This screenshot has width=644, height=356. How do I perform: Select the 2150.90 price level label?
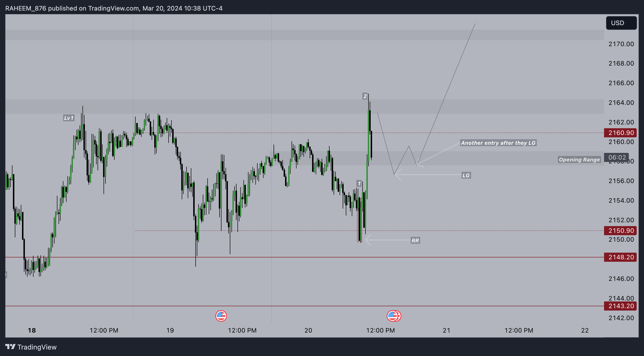coord(620,230)
